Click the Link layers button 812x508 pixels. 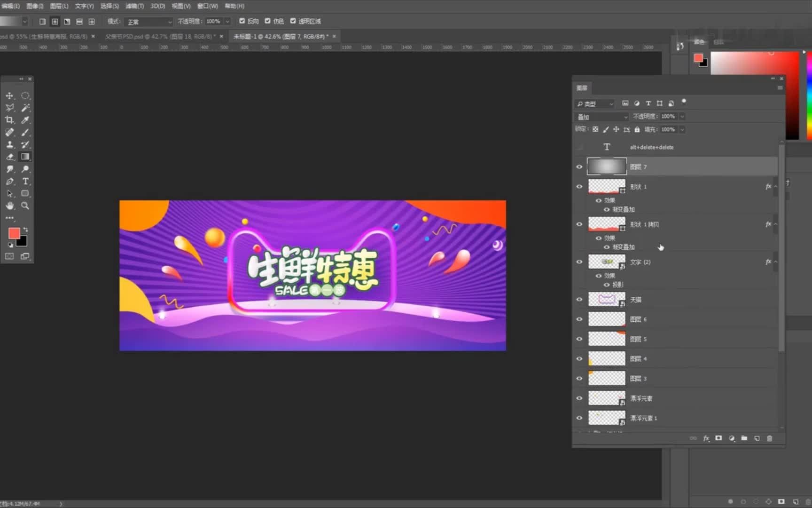coord(693,438)
